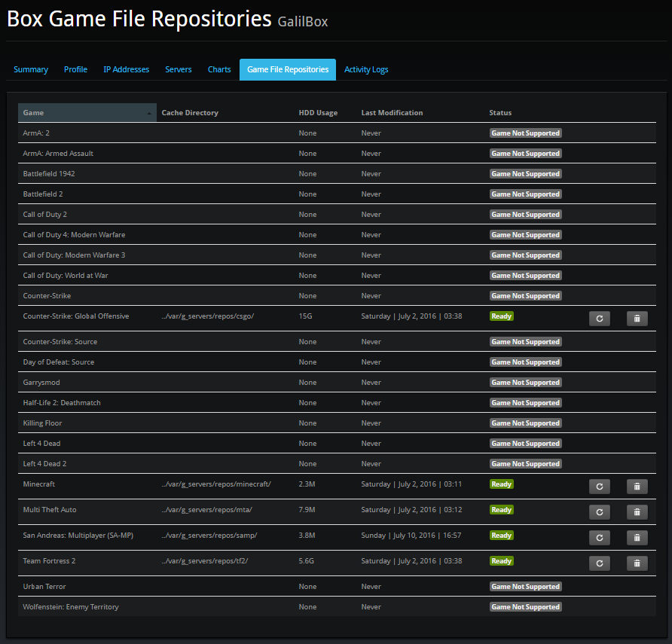Select the Killing Floor game name
The width and height of the screenshot is (672, 644).
42,423
